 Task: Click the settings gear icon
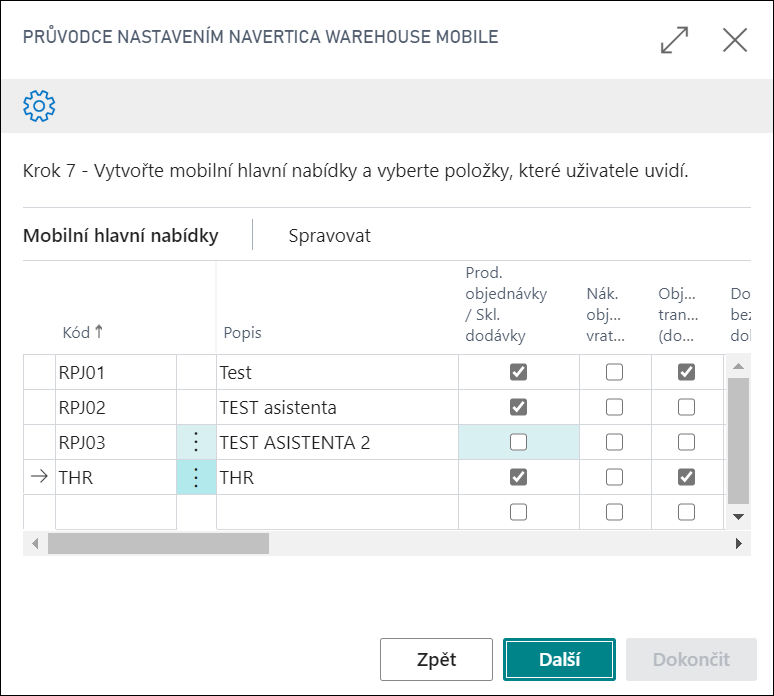tap(39, 106)
